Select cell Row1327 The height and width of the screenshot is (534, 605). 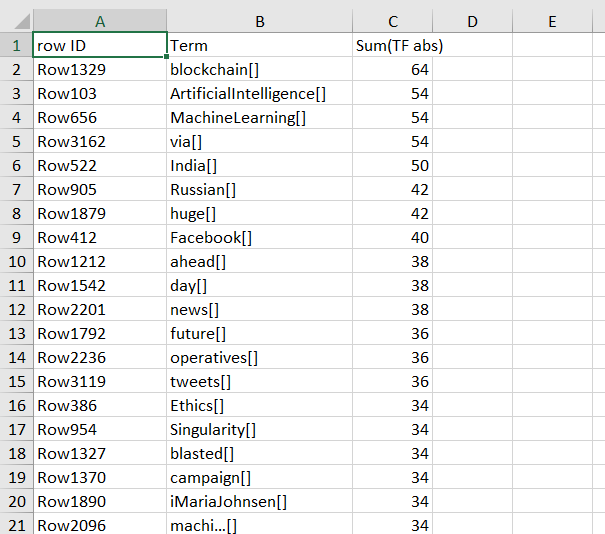click(x=100, y=453)
